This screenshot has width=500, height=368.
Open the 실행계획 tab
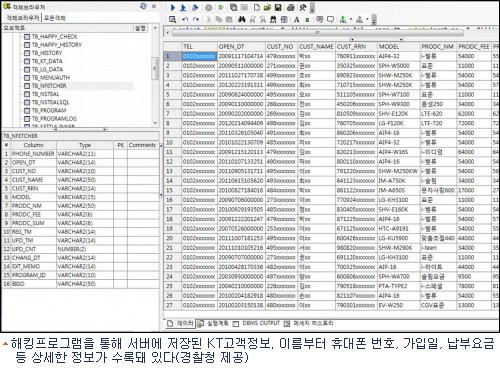point(213,323)
